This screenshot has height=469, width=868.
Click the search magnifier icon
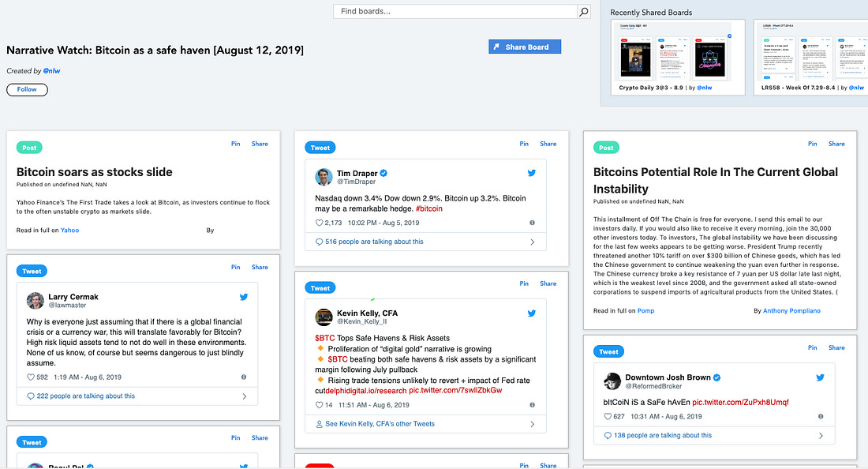tap(583, 12)
